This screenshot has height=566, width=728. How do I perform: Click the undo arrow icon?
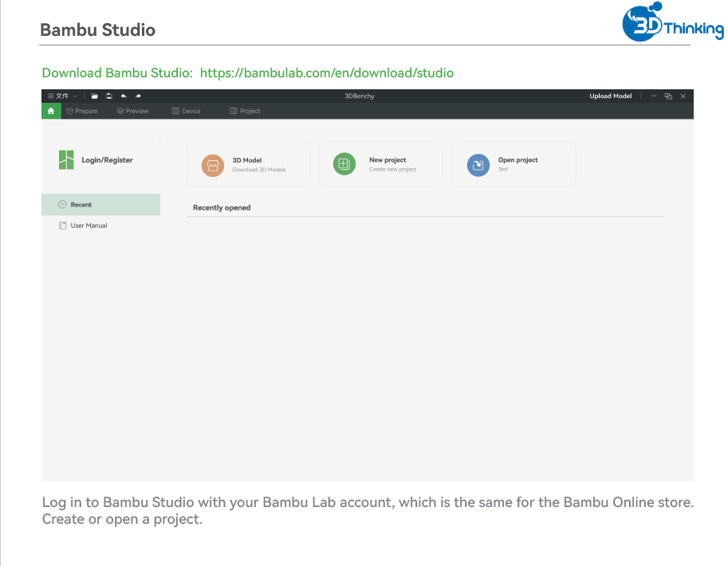pyautogui.click(x=124, y=96)
